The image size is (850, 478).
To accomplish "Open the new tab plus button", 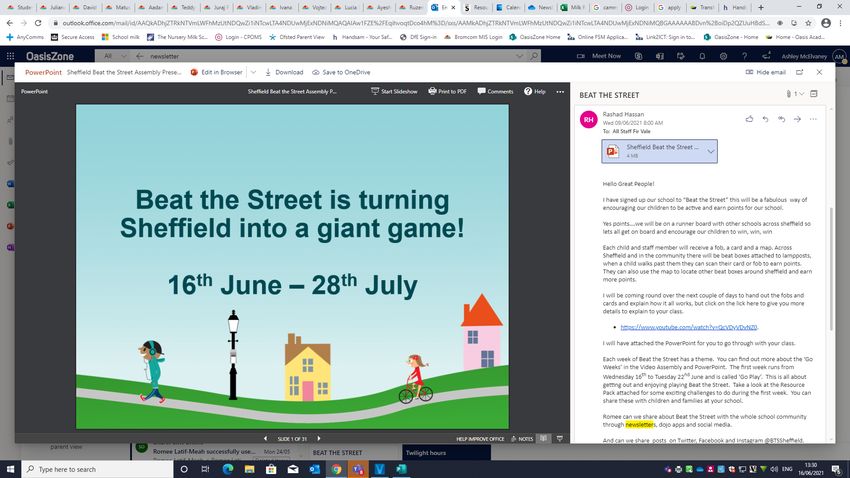I will 761,8.
